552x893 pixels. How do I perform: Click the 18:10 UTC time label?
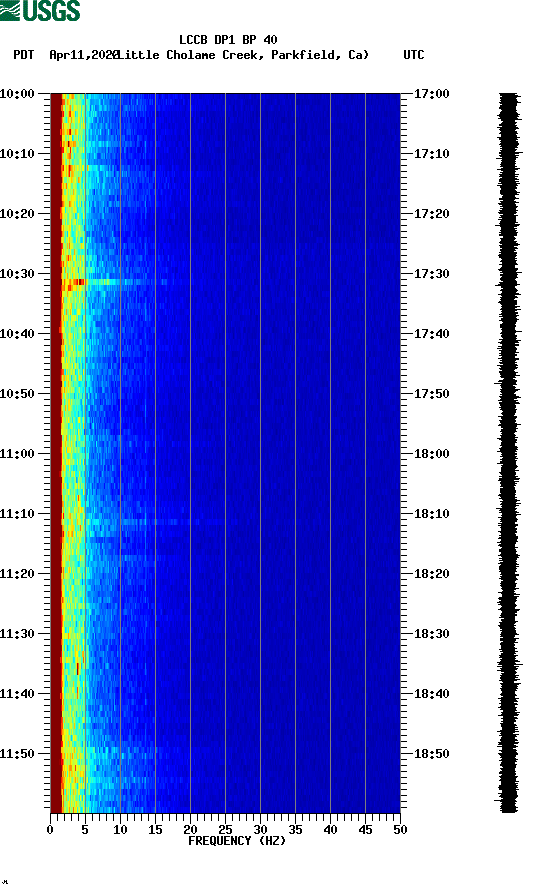pyautogui.click(x=432, y=513)
